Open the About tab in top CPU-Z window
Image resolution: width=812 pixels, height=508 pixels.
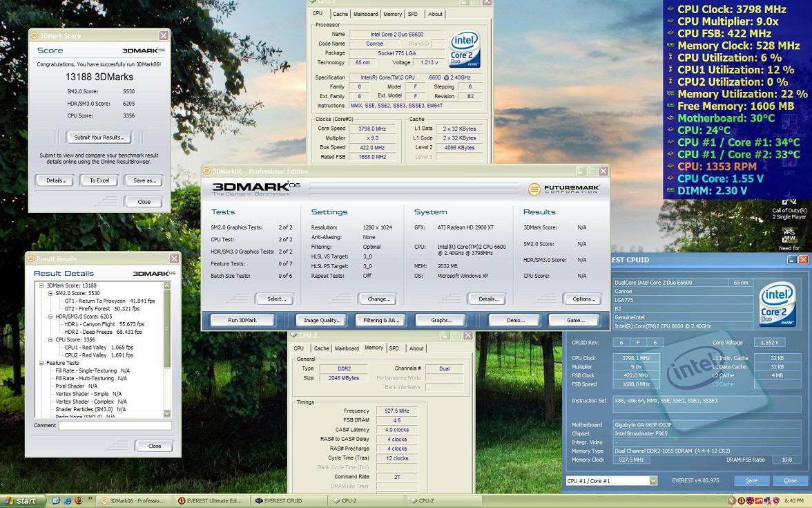435,14
